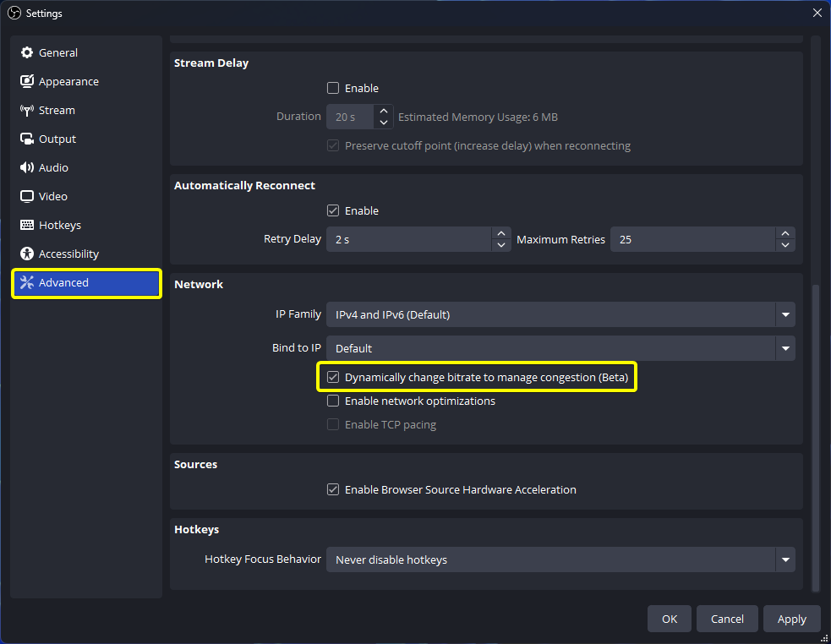Click the Stream antenna icon

click(x=26, y=110)
